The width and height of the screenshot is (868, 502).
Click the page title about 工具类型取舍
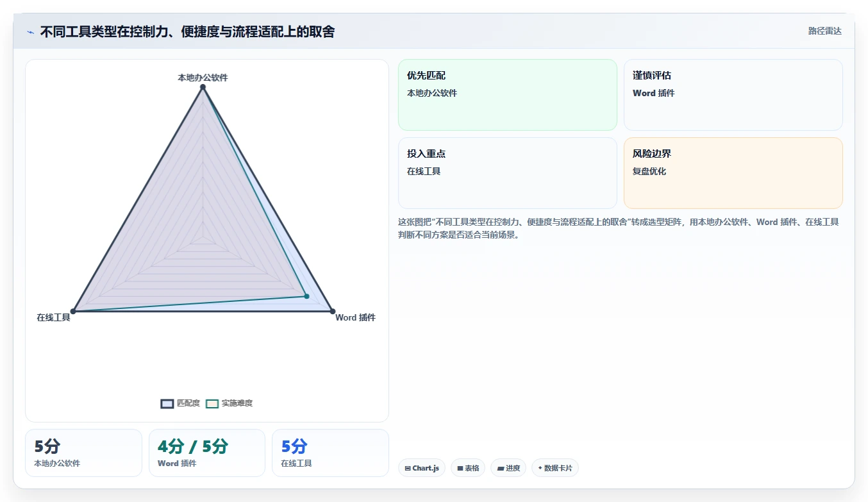click(x=187, y=31)
